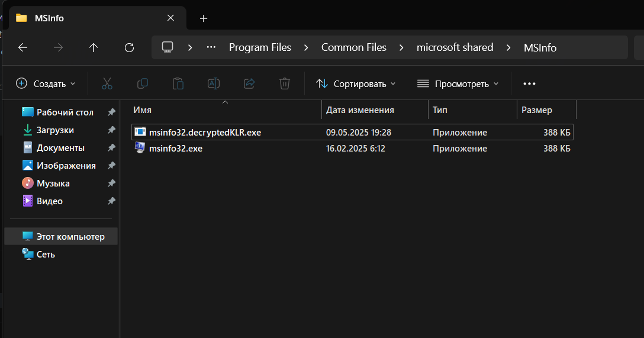The image size is (644, 338).
Task: Open the Сортировать sort dropdown
Action: point(356,83)
